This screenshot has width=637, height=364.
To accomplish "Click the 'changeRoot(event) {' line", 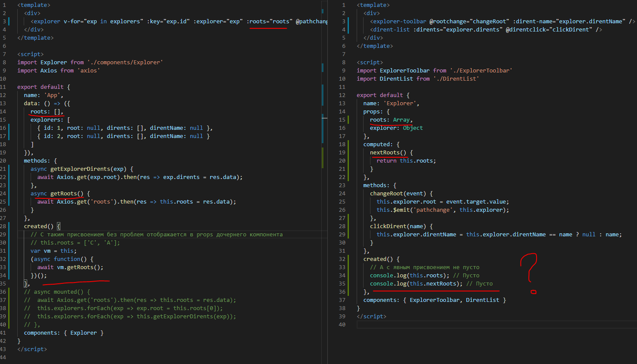I will point(401,193).
